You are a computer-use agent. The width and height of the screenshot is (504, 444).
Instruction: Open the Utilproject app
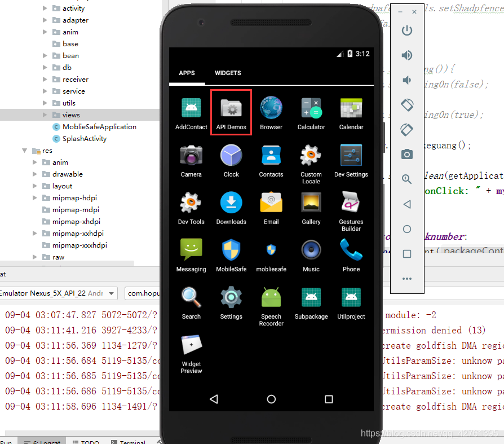(351, 303)
